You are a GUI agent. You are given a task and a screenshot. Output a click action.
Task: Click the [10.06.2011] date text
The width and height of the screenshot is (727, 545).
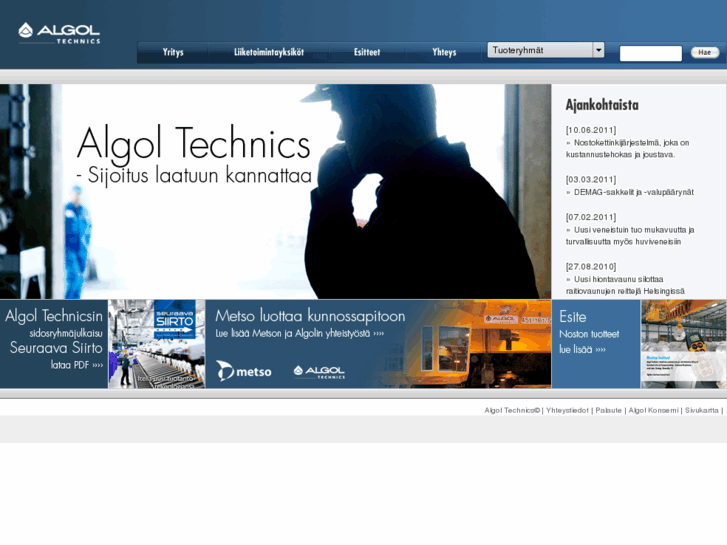coord(591,130)
